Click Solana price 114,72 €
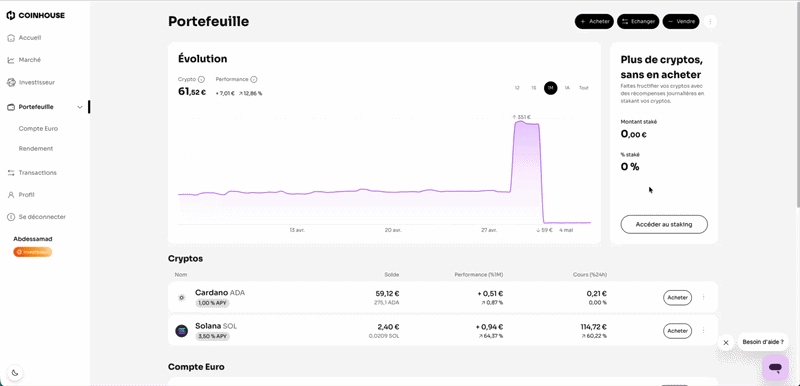This screenshot has width=800, height=386. click(592, 327)
